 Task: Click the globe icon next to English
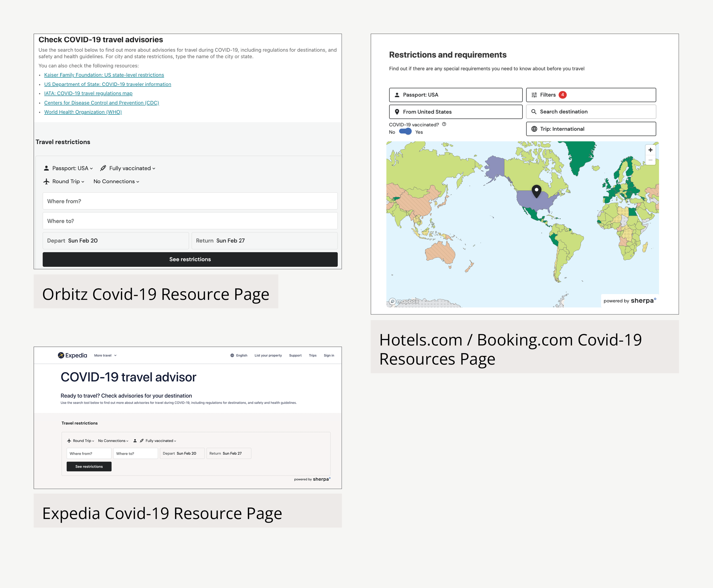tap(232, 355)
